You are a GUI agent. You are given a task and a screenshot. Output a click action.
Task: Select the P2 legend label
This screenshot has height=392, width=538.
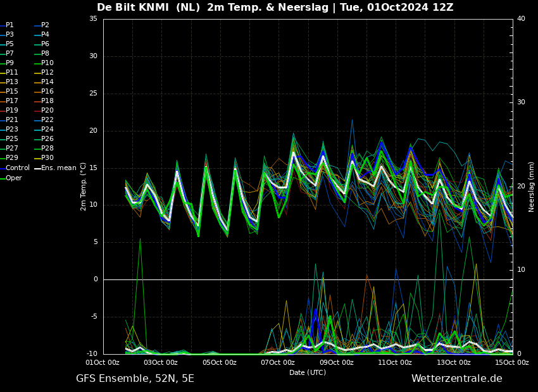[45, 25]
